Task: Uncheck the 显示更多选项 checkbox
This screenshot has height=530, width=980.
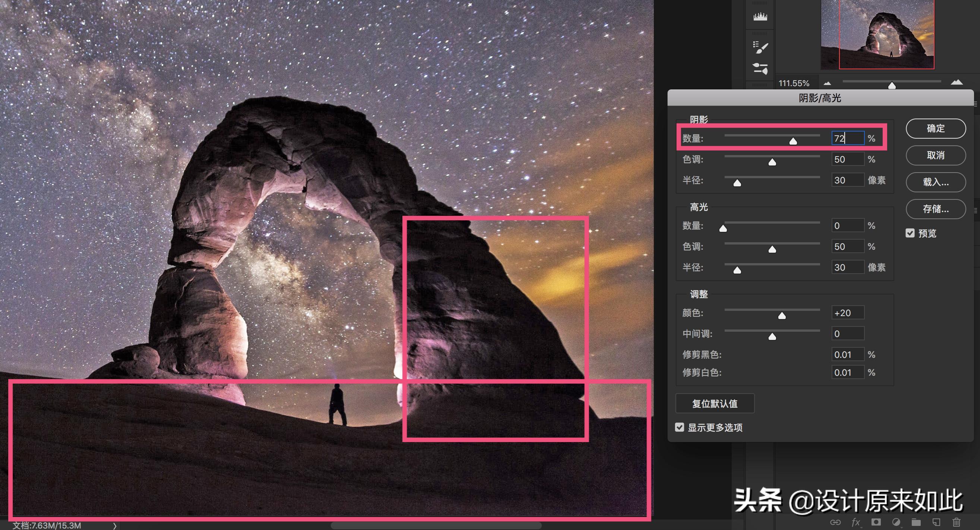Action: [x=680, y=427]
